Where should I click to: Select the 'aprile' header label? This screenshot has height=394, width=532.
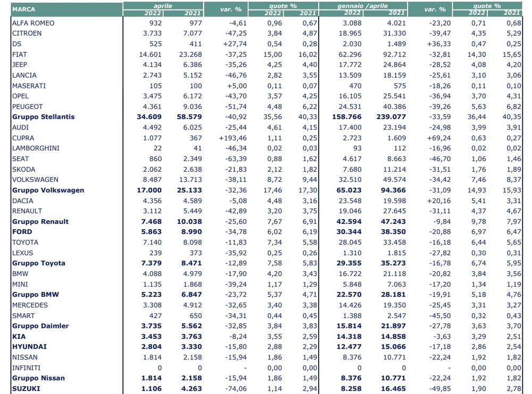point(163,6)
